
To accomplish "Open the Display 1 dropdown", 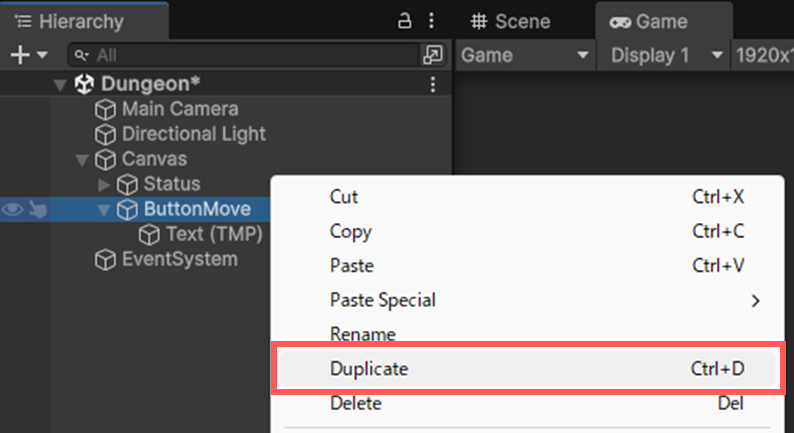I will coord(666,55).
